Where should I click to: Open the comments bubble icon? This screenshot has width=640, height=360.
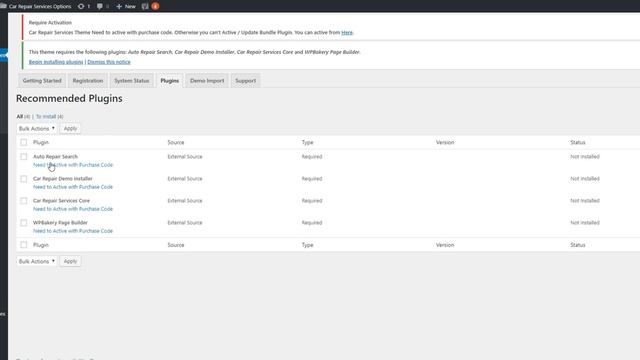[x=100, y=7]
